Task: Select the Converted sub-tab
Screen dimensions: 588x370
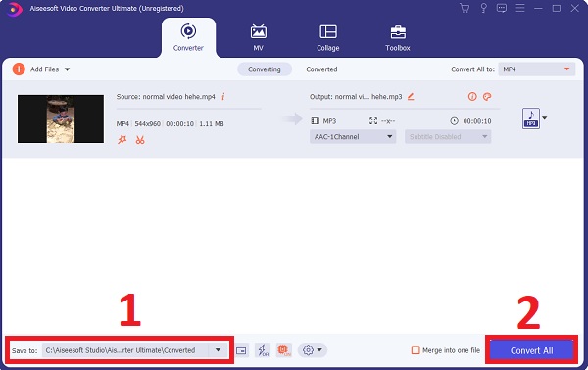Action: [x=321, y=69]
